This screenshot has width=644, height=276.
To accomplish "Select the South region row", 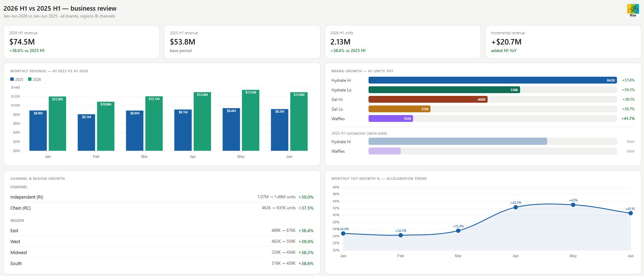I will pos(162,263).
